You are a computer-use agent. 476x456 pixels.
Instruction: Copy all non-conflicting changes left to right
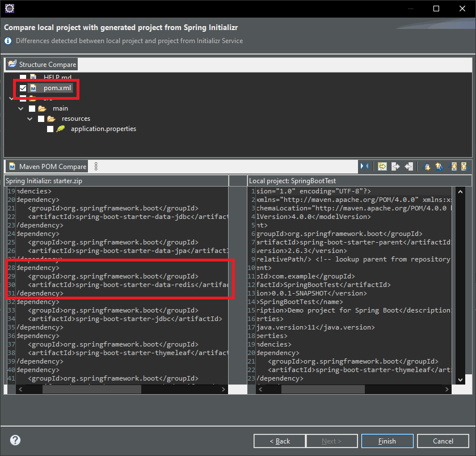point(382,166)
